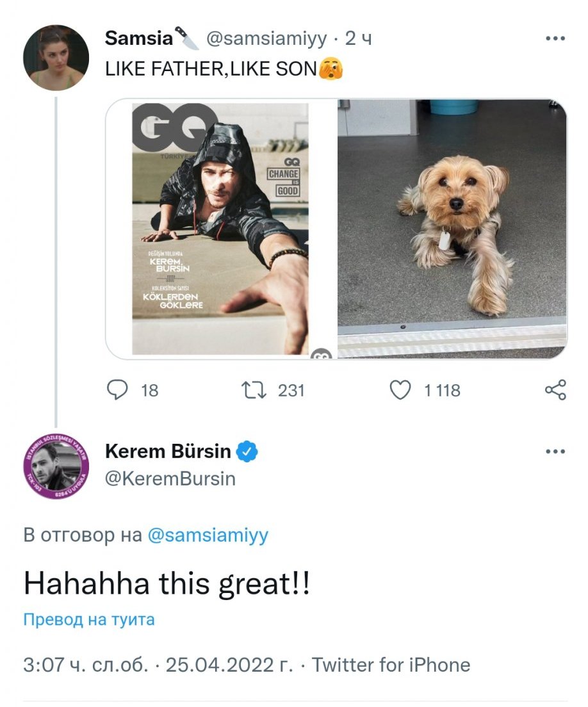
Task: Open the tweet's 2 ч timestamp
Action: [x=358, y=39]
